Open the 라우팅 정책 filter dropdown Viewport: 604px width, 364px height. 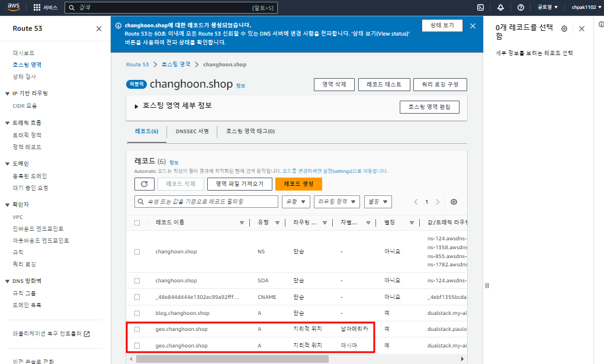click(337, 202)
